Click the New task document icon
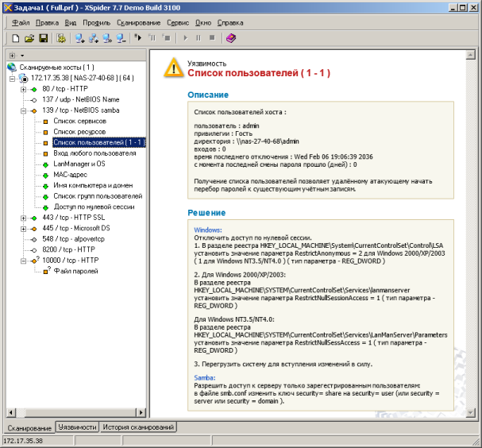 click(x=15, y=38)
